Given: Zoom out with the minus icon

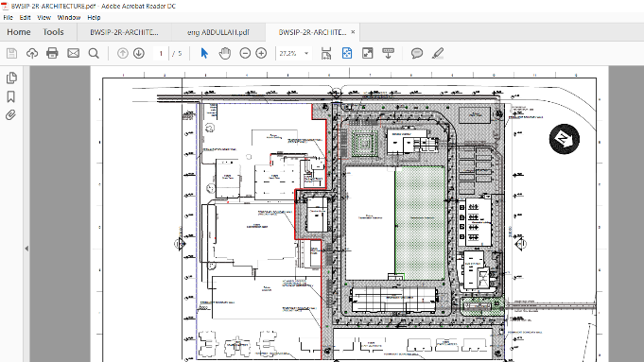Looking at the screenshot, I should pos(245,53).
